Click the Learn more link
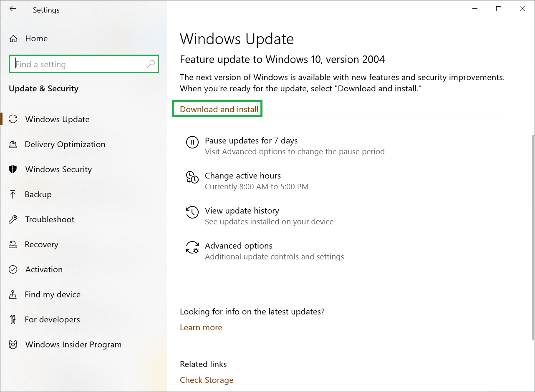Image resolution: width=535 pixels, height=392 pixels. click(x=201, y=327)
